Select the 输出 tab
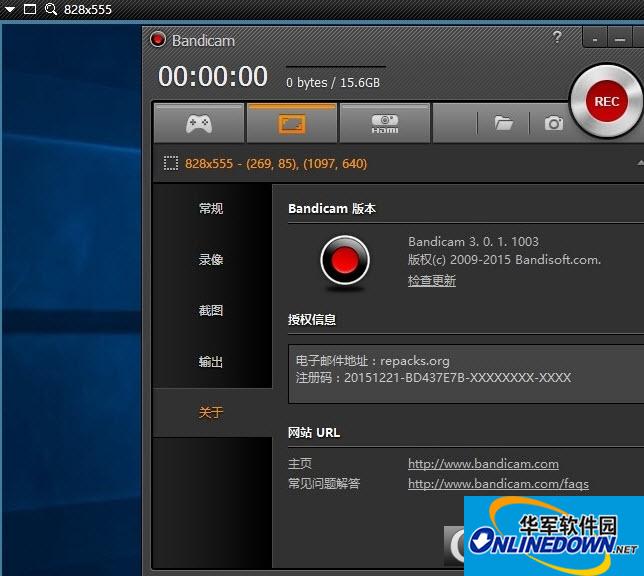Viewport: 644px width, 576px height. coord(211,362)
